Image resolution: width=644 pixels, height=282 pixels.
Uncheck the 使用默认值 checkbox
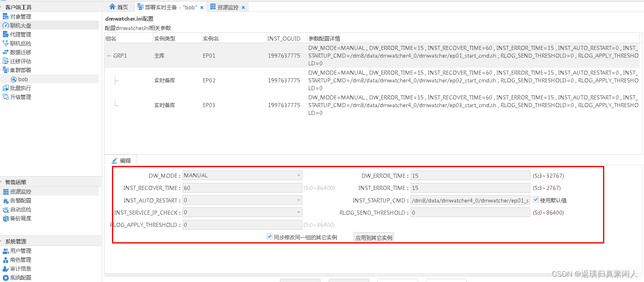tap(536, 200)
